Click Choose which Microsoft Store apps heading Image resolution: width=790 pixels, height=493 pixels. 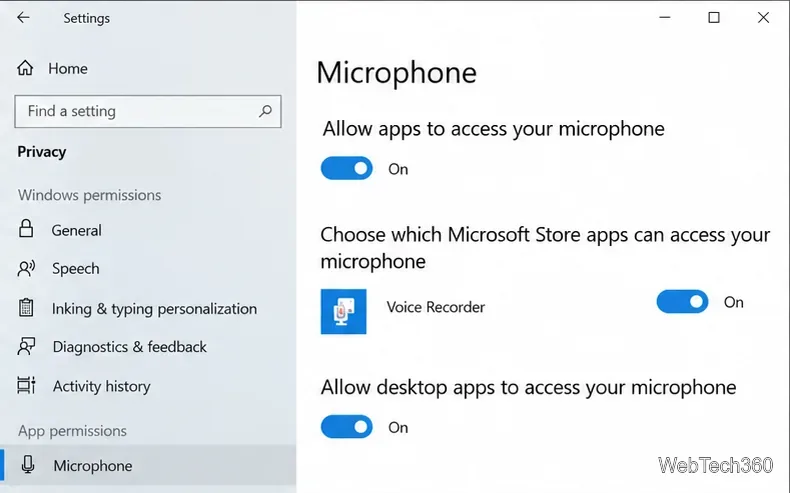click(546, 248)
